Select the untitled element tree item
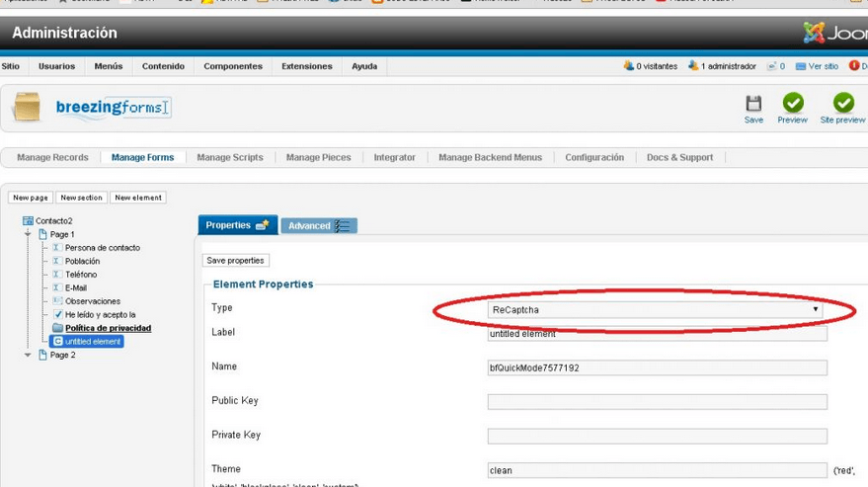The height and width of the screenshot is (487, 868). tap(87, 341)
